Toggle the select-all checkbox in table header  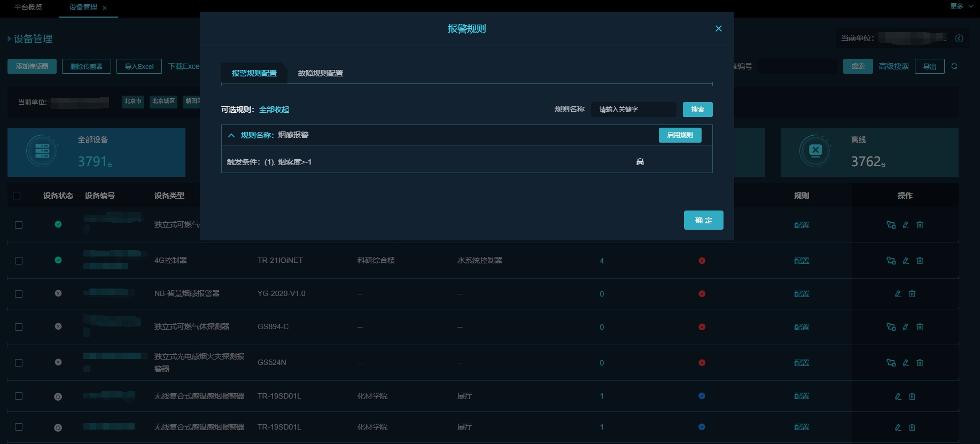(17, 196)
